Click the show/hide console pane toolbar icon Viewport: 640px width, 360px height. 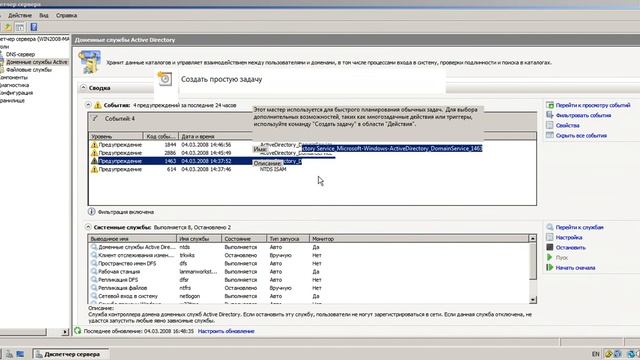click(x=20, y=27)
